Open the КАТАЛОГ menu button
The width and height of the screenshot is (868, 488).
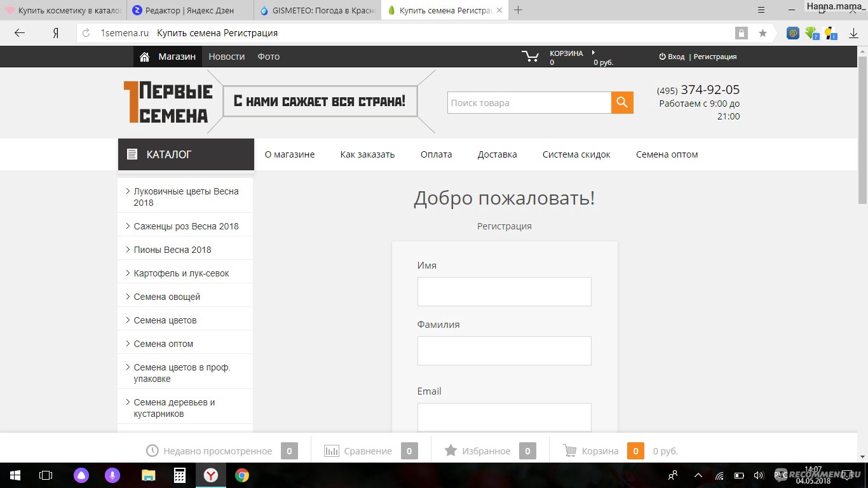pyautogui.click(x=186, y=154)
